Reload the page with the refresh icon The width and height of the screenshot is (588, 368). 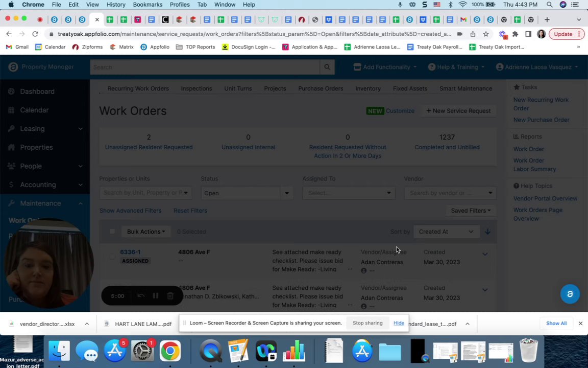tap(35, 34)
